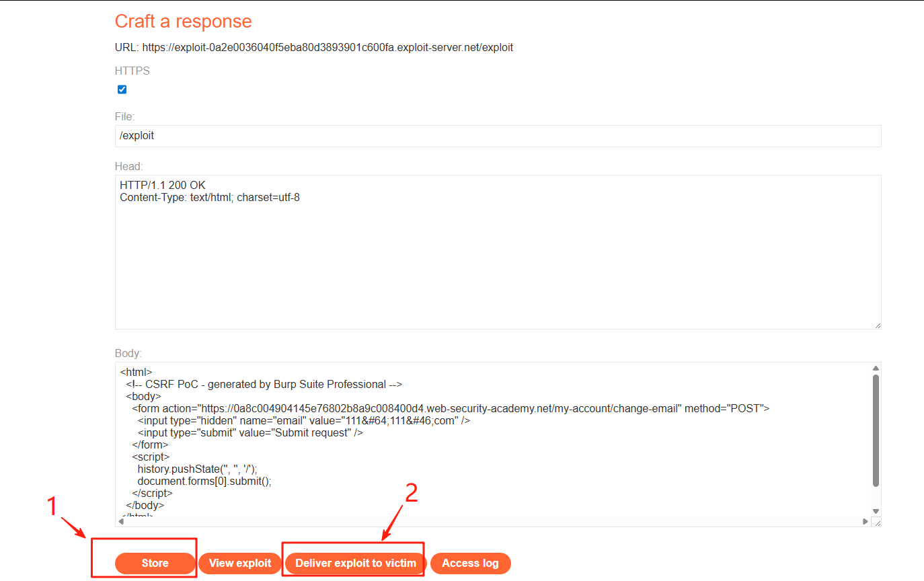Click the form action line in Body
The image size is (924, 581).
tap(451, 409)
